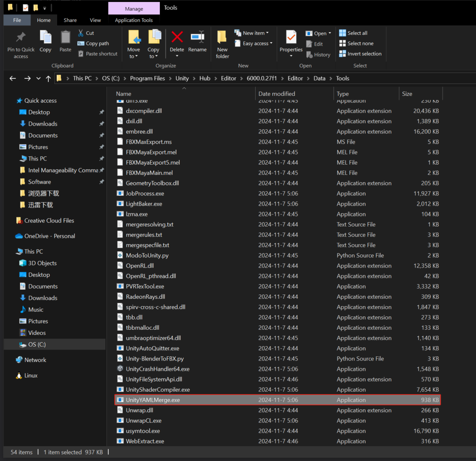This screenshot has width=476, height=461.
Task: Click the Paste clipboard icon
Action: point(66,38)
